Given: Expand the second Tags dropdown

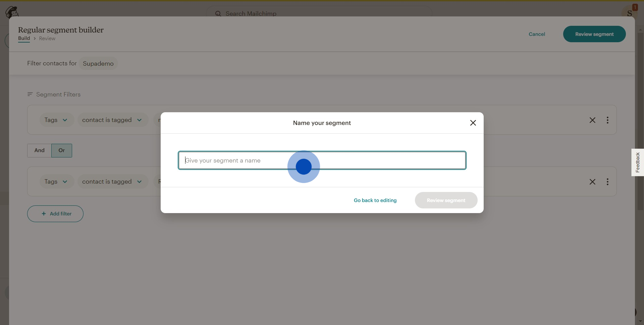Looking at the screenshot, I should (56, 182).
